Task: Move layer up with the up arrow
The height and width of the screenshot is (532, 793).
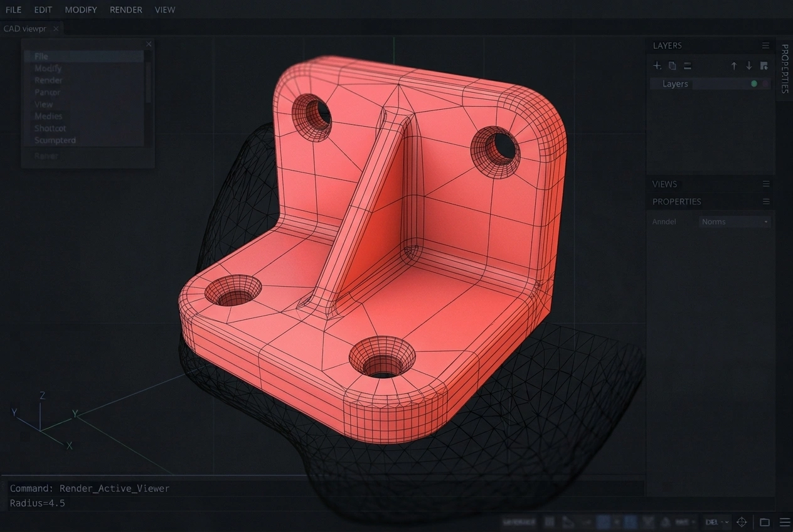Action: [x=734, y=66]
